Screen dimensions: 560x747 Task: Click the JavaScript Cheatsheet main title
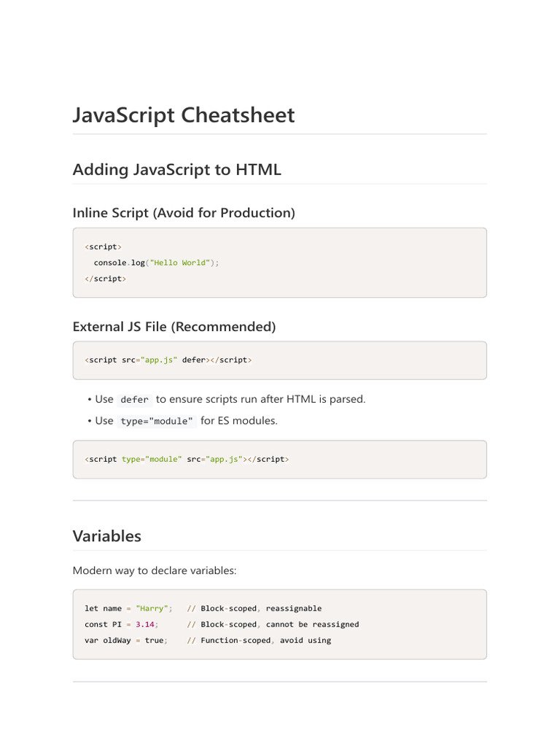pos(184,115)
